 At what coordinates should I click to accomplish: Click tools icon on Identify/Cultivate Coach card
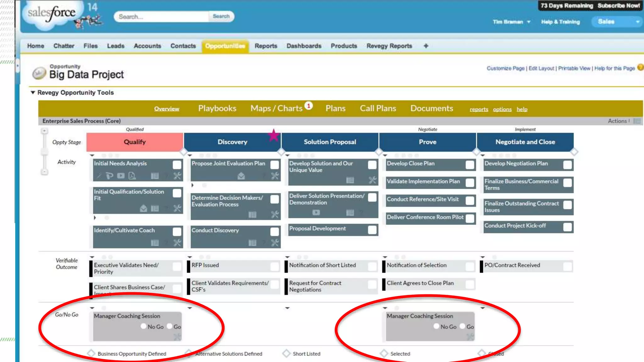tap(177, 243)
